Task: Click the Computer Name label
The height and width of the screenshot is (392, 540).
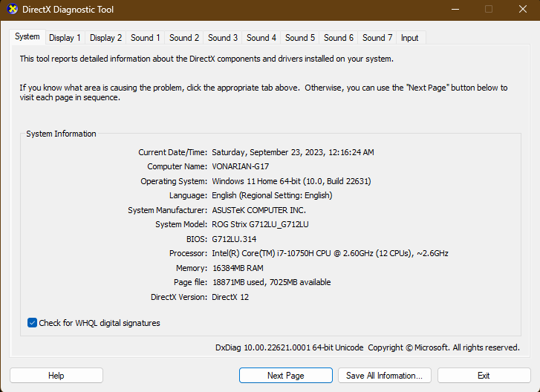Action: point(177,166)
